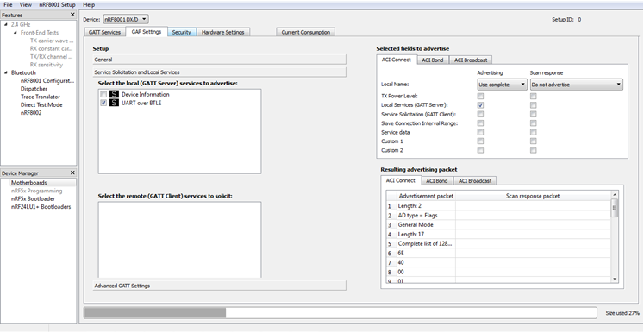Select Dispatcher in Features tree
Screen dimensions: 644x333
coord(34,89)
